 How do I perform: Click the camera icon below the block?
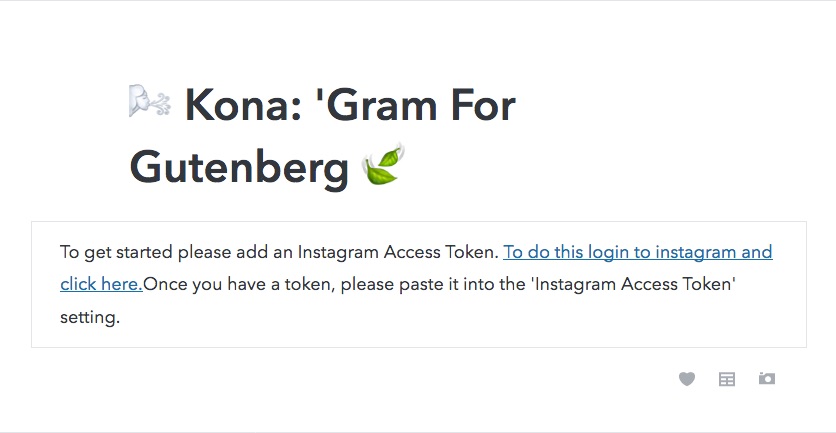coord(767,378)
